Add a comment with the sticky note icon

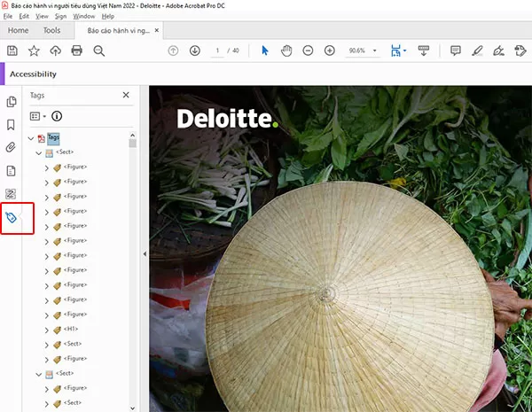(x=456, y=51)
